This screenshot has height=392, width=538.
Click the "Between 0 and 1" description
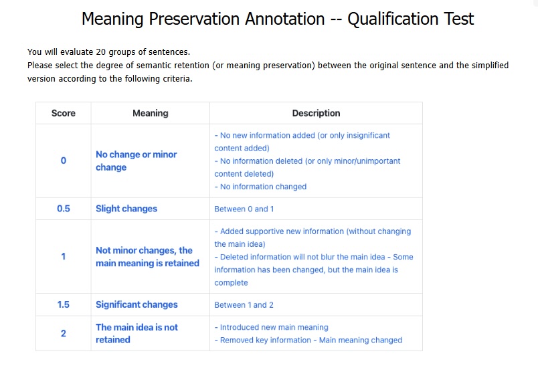pos(244,209)
